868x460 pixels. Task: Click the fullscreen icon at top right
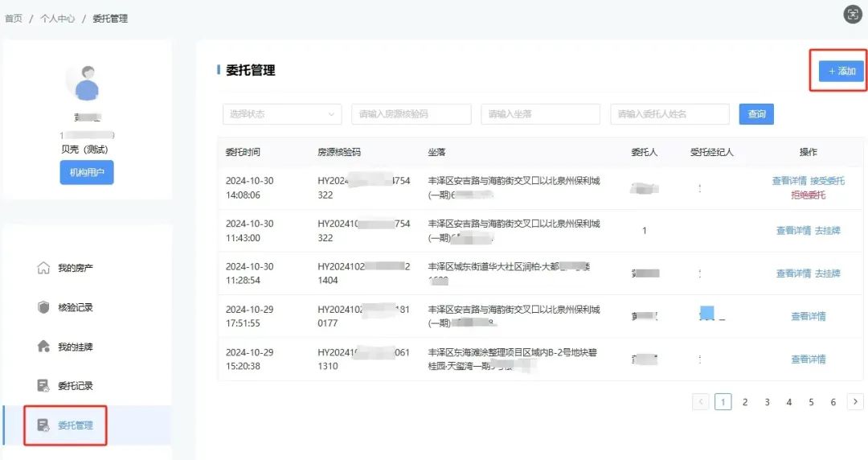(x=853, y=14)
